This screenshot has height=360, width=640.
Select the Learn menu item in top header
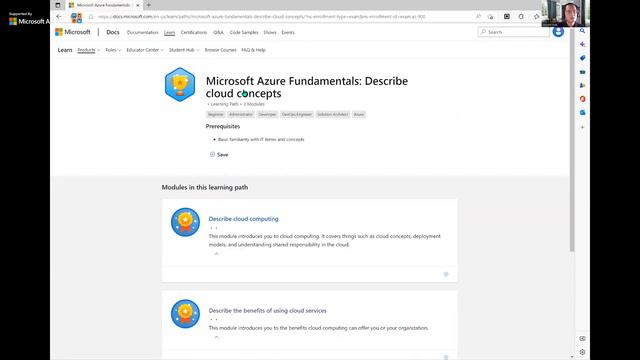pyautogui.click(x=169, y=32)
